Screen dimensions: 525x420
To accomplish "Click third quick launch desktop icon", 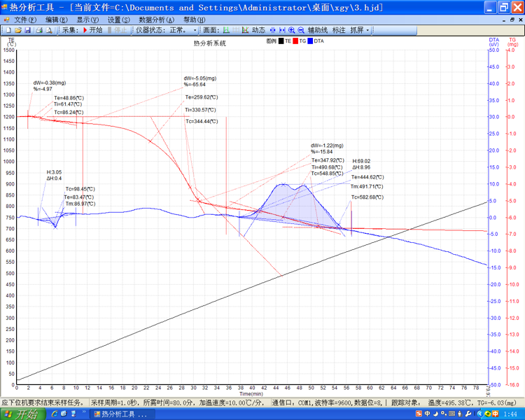I will click(73, 414).
